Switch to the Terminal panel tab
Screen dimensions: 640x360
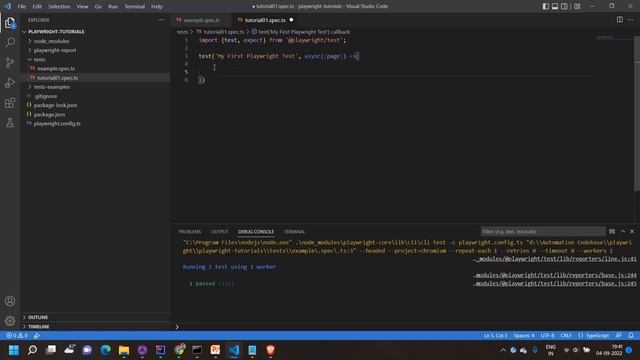tap(294, 232)
